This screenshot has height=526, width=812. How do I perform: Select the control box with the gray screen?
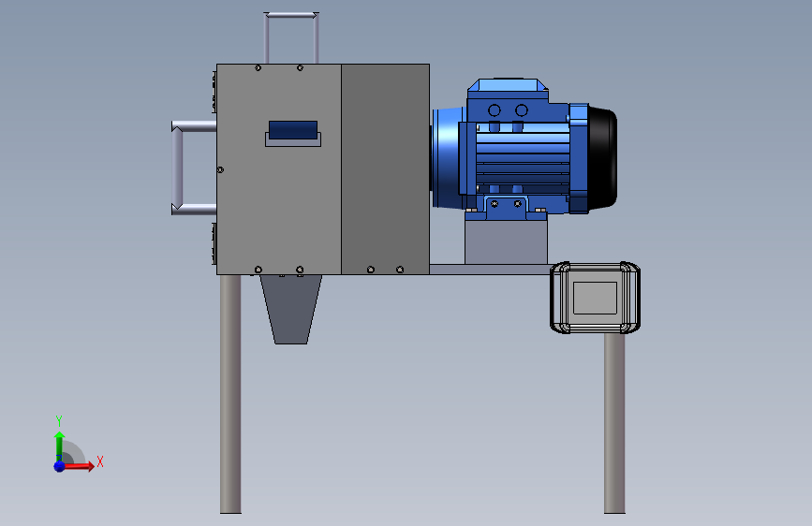click(x=595, y=298)
